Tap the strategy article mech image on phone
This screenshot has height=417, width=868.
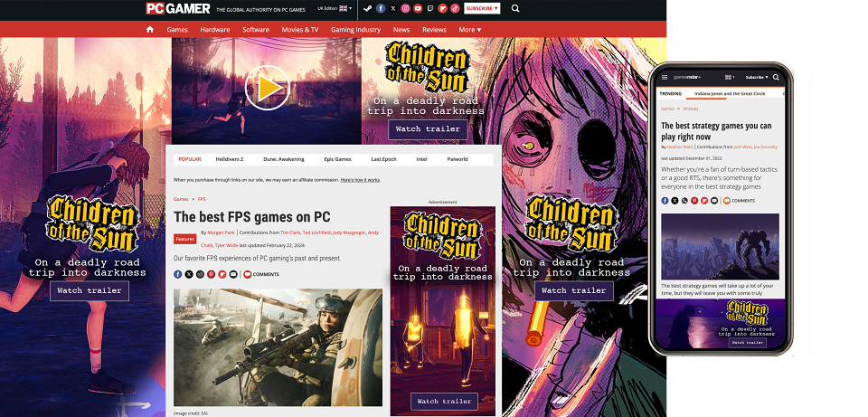720,246
